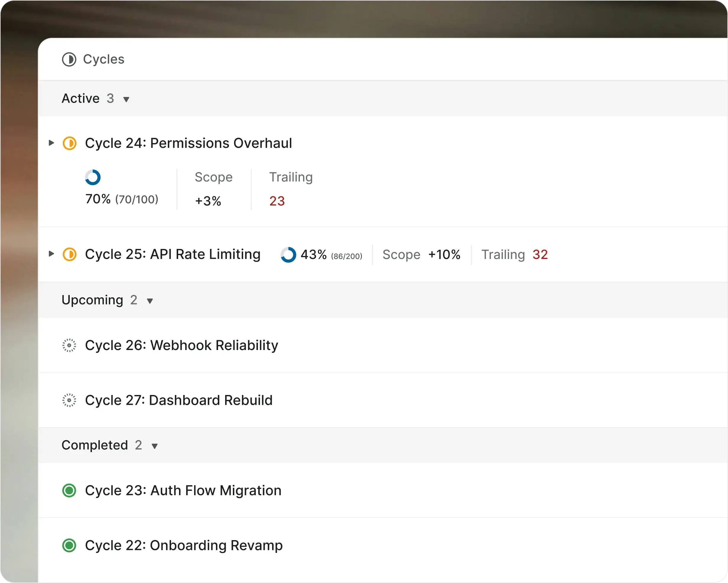Image resolution: width=728 pixels, height=583 pixels.
Task: Click Cycle 26 dotted upcoming status icon
Action: 69,345
